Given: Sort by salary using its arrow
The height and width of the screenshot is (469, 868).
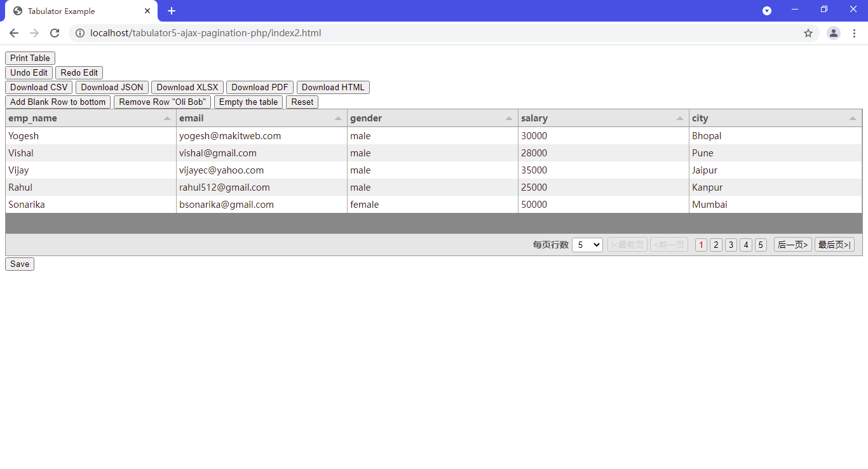Looking at the screenshot, I should click(x=680, y=118).
